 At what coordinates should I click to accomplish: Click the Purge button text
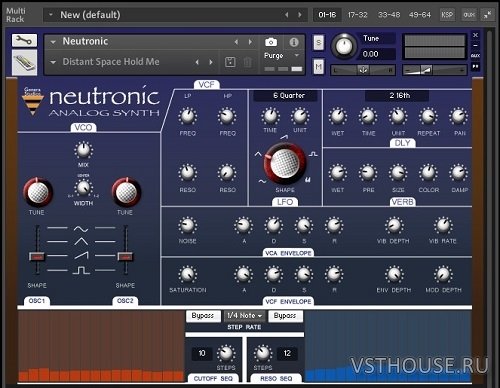pos(273,55)
